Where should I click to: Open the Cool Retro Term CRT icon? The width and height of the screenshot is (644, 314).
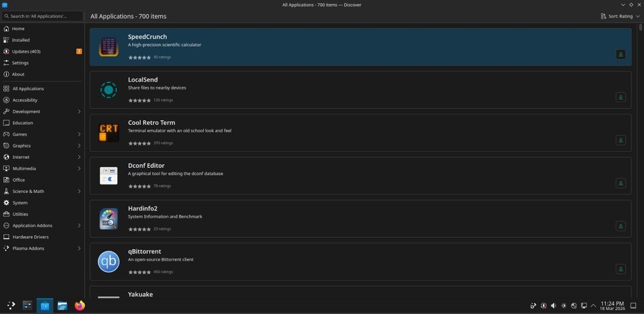(x=108, y=133)
